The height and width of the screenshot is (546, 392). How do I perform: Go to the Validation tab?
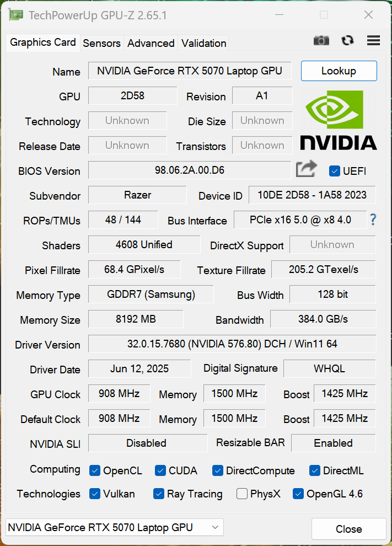click(203, 43)
